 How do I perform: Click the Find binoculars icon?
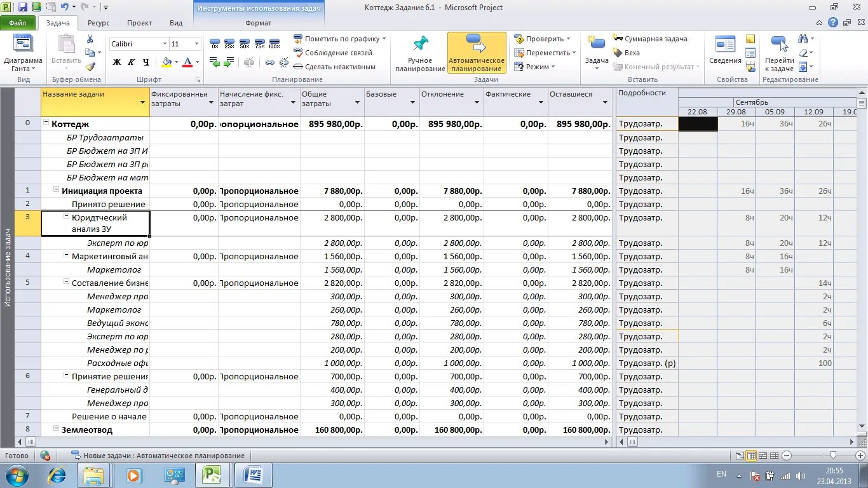pyautogui.click(x=803, y=39)
